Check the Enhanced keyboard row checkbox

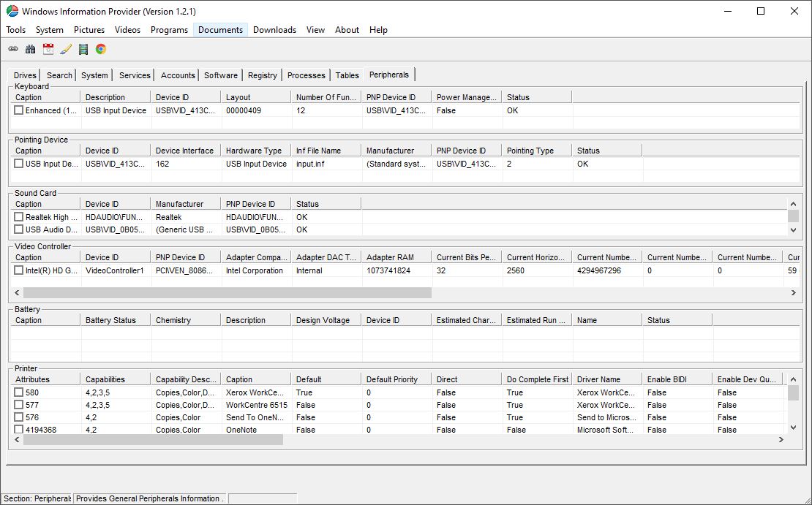click(x=20, y=110)
